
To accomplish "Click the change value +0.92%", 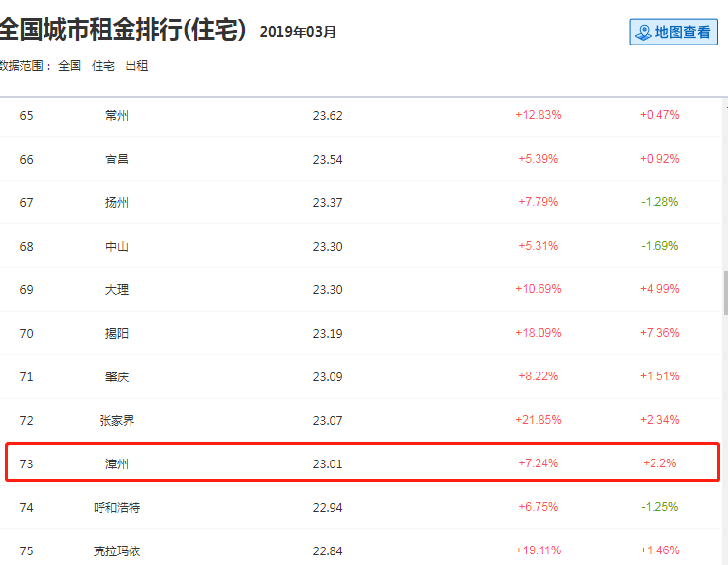I will [x=659, y=159].
